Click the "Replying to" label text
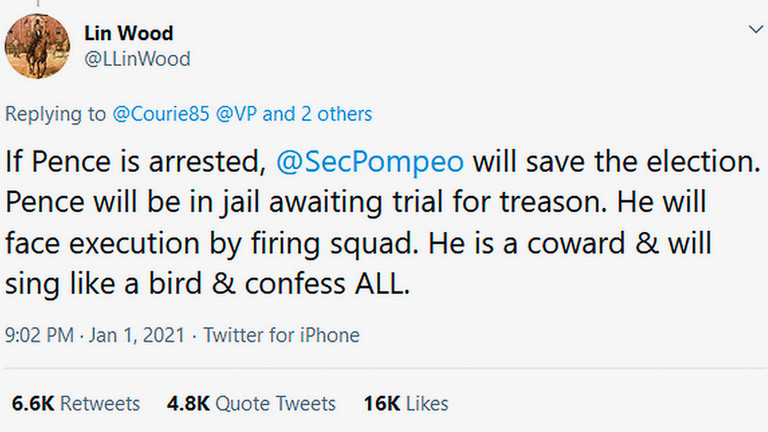 [50, 114]
